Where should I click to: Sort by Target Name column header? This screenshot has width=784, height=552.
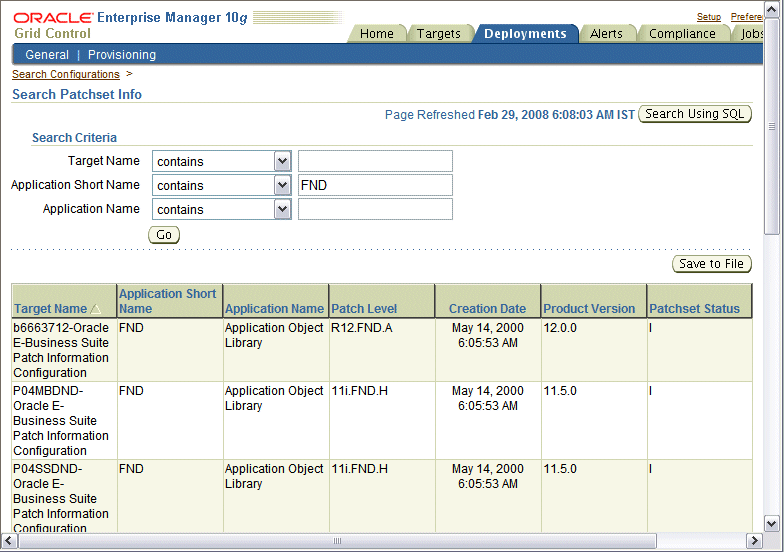tap(50, 309)
